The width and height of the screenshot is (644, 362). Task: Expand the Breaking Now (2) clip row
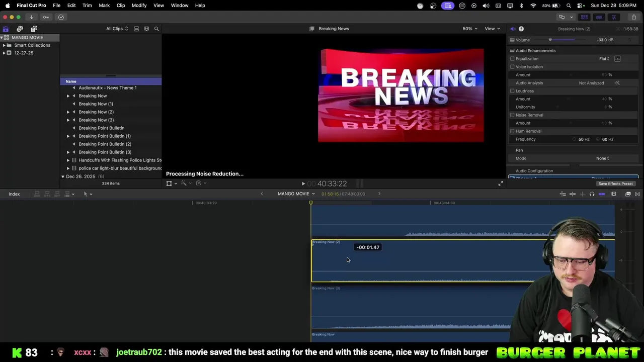68,112
